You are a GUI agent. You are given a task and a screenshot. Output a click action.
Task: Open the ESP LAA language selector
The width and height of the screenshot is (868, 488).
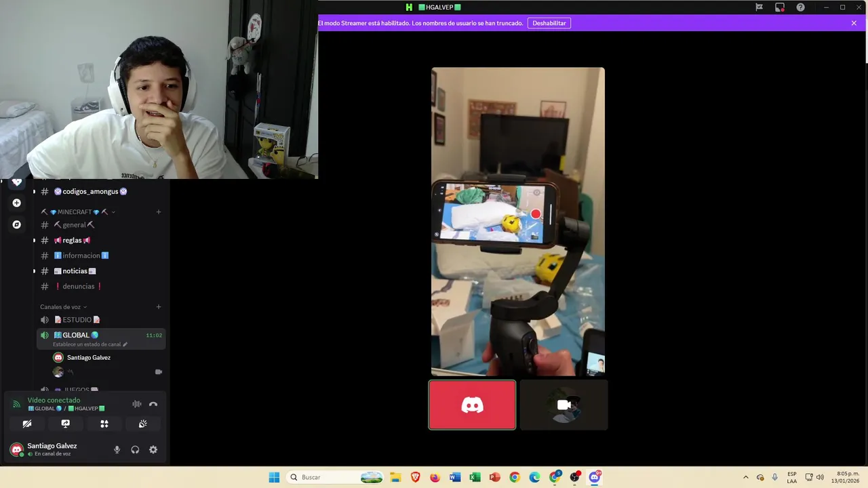(792, 477)
